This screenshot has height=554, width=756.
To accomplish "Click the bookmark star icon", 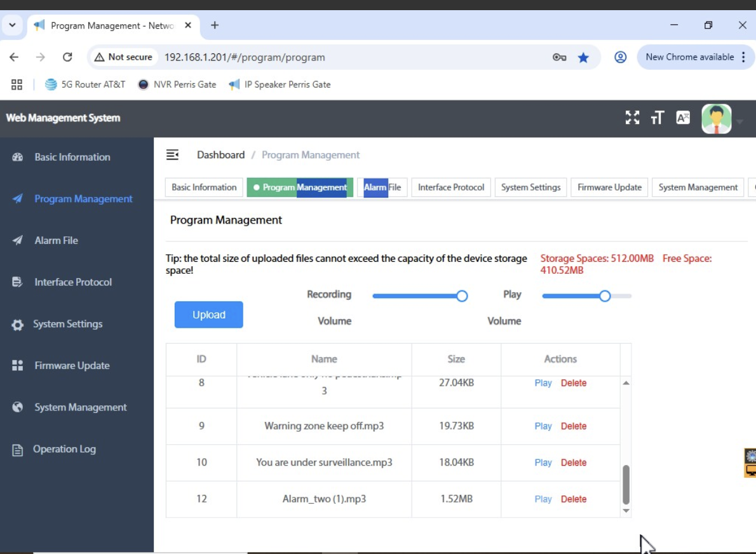I will [x=583, y=57].
